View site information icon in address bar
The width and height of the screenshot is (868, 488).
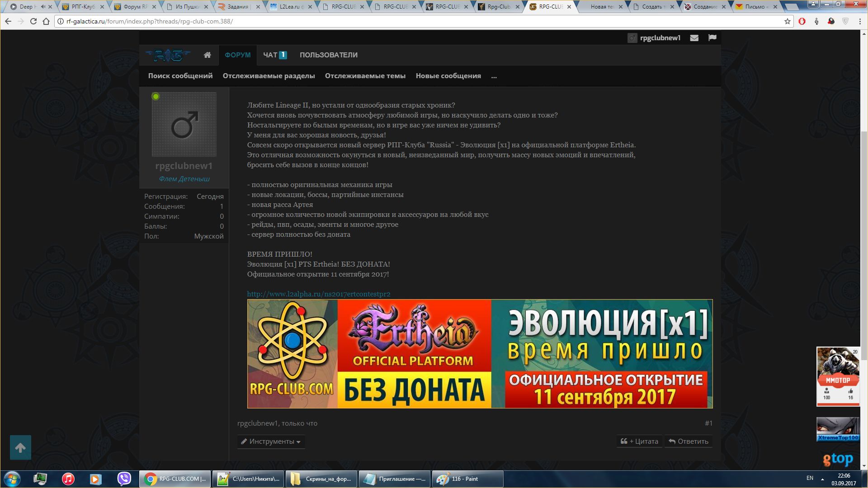tap(60, 21)
